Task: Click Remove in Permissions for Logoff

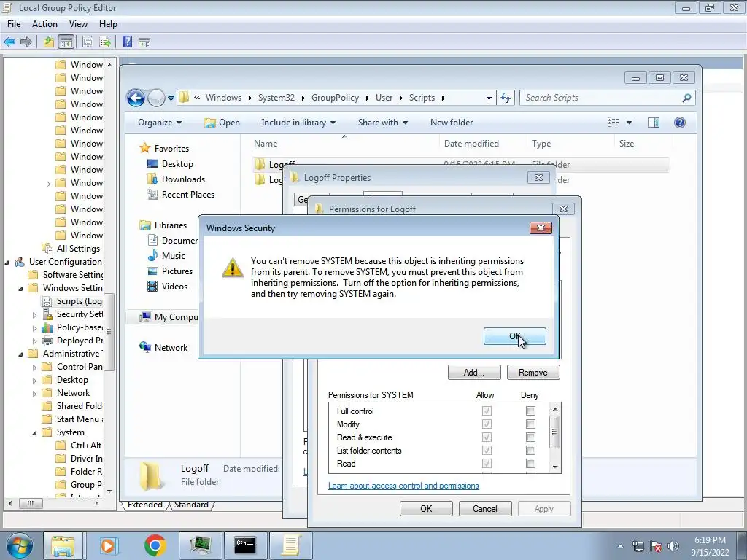Action: 533,373
